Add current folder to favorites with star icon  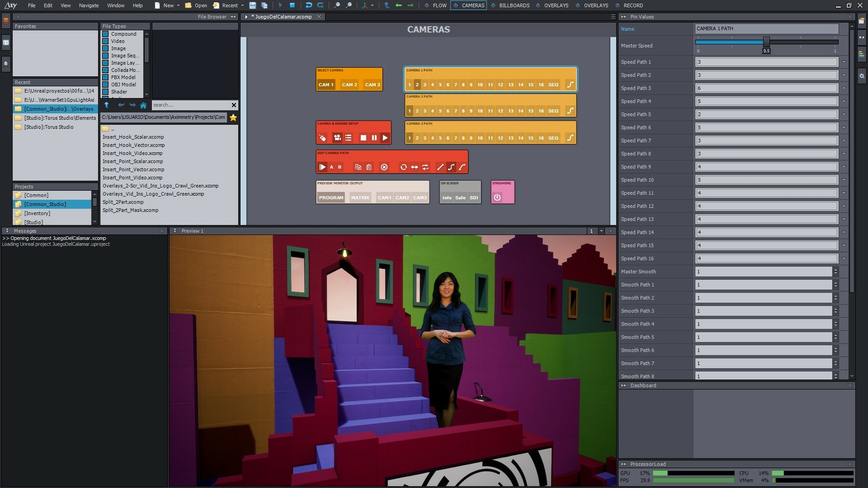pyautogui.click(x=233, y=118)
